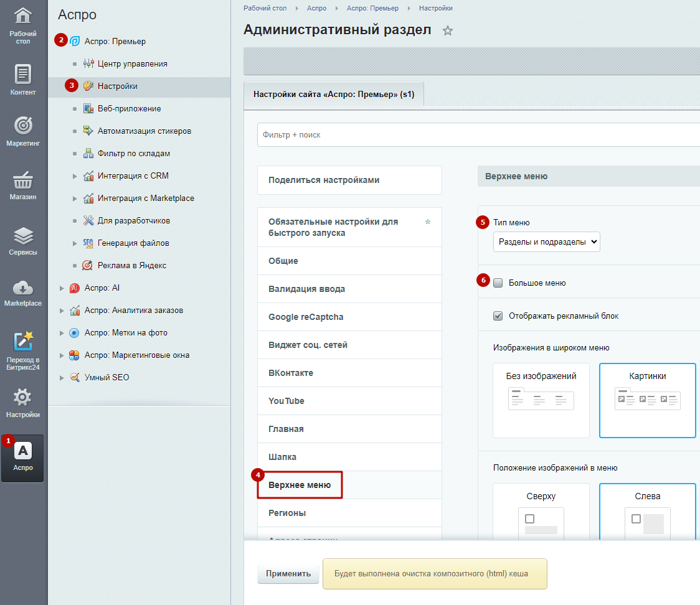700x605 pixels.
Task: Open the Шапка settings section
Action: pos(349,457)
